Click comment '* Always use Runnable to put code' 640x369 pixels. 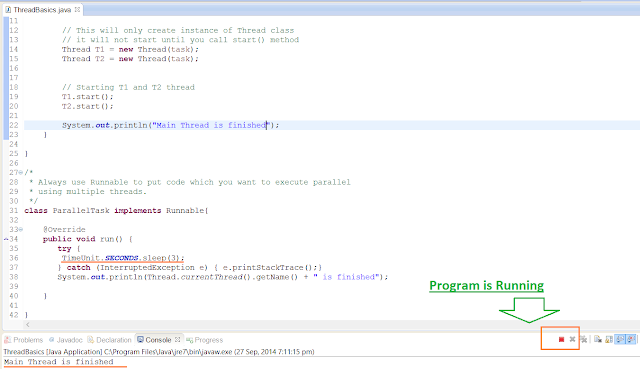point(190,182)
